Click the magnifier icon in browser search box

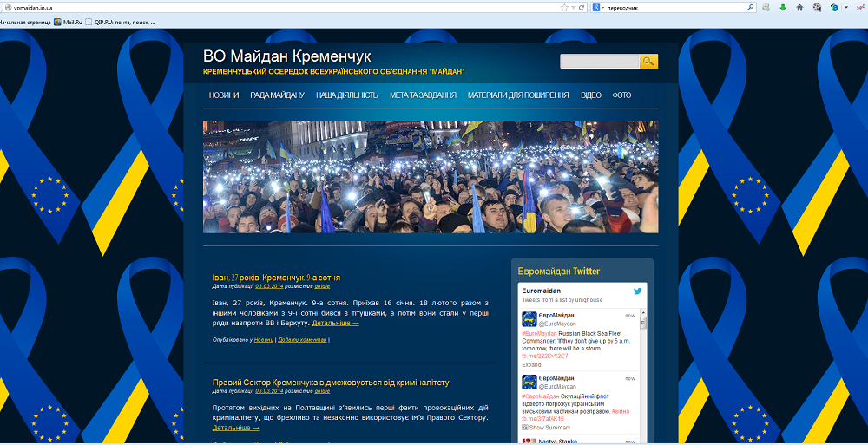coord(750,7)
